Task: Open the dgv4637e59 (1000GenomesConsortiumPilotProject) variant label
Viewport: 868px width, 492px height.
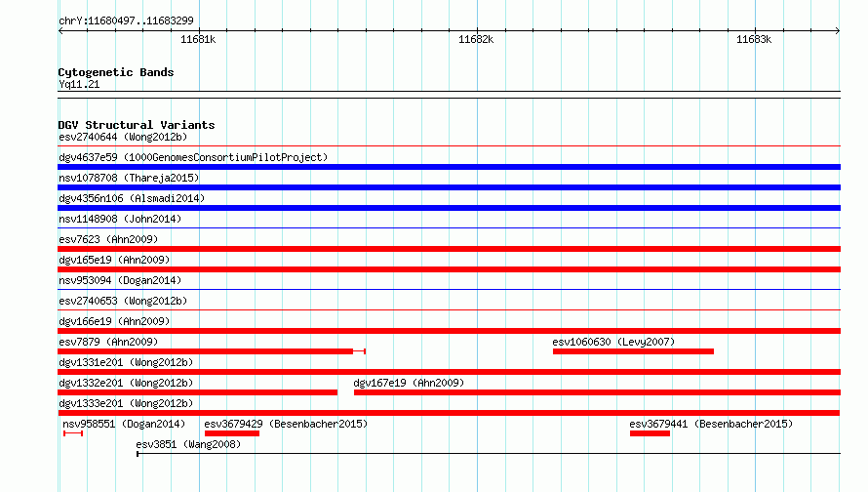Action: [193, 157]
